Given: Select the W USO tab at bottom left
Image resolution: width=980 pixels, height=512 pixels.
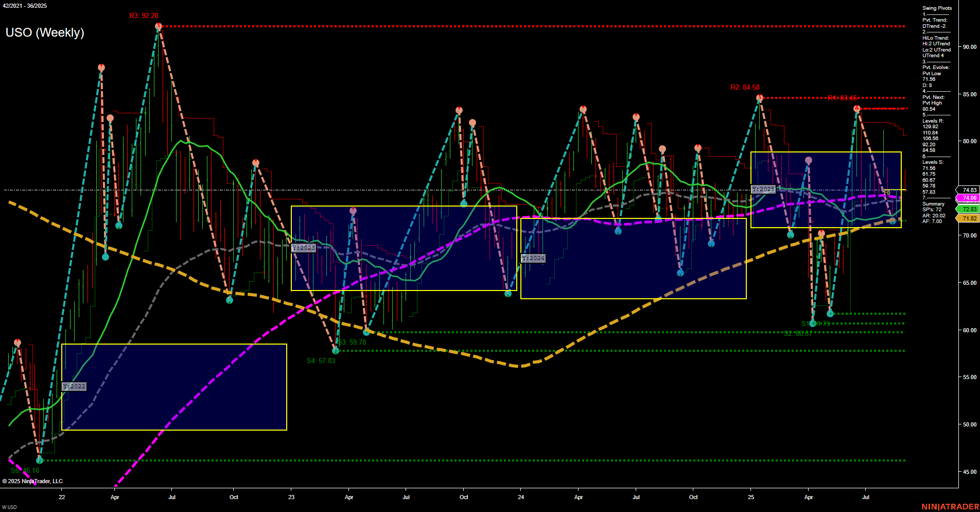Looking at the screenshot, I should 10,506.
